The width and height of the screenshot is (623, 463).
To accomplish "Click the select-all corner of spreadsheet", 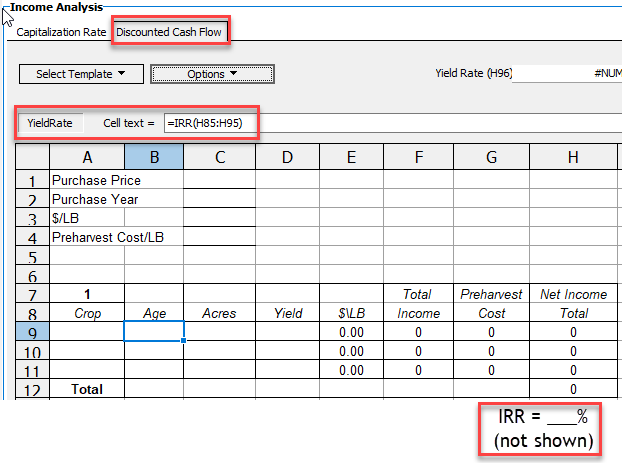I will coord(33,157).
